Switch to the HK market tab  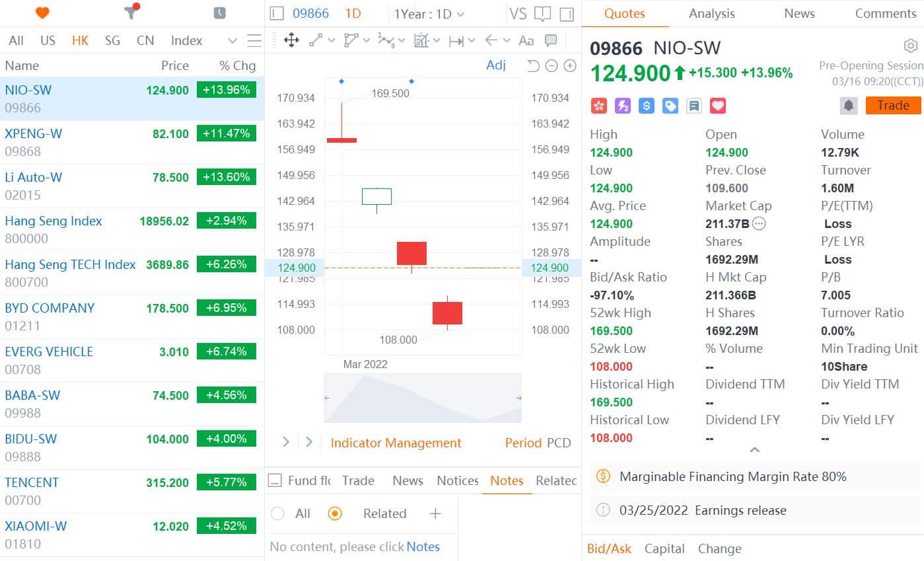[x=80, y=40]
